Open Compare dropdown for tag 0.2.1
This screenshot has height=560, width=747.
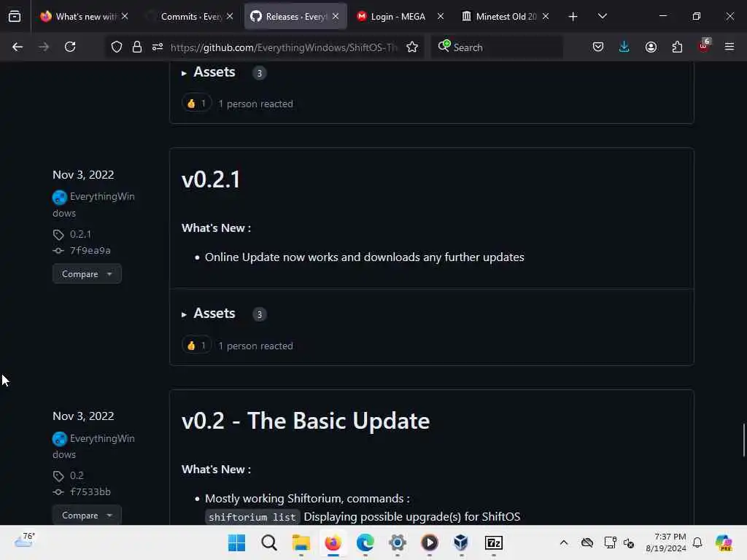pos(87,274)
